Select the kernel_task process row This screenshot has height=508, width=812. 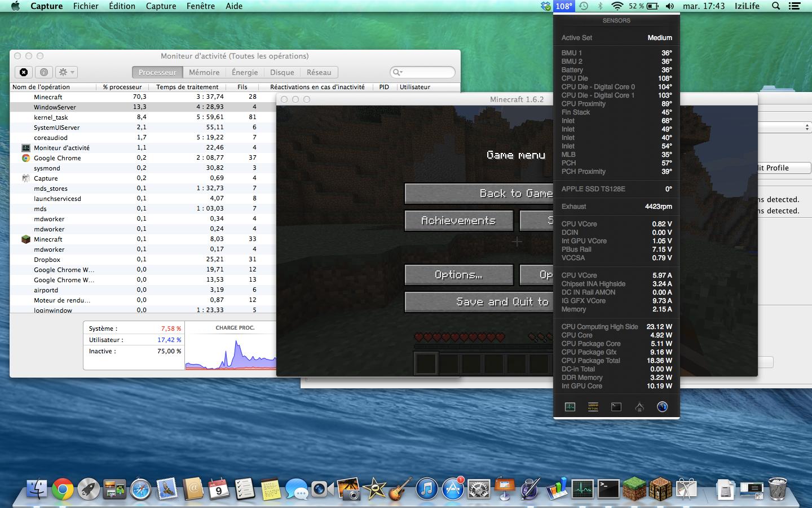[x=143, y=117]
